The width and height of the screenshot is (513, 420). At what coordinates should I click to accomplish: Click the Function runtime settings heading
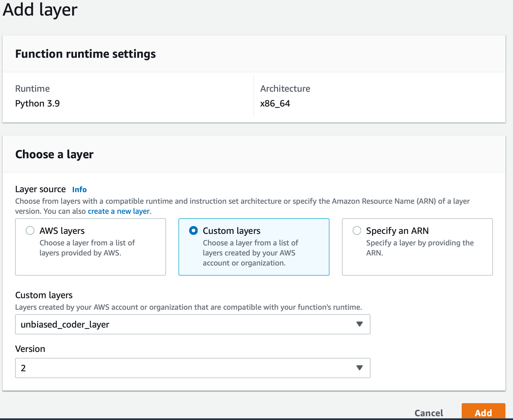pos(85,54)
